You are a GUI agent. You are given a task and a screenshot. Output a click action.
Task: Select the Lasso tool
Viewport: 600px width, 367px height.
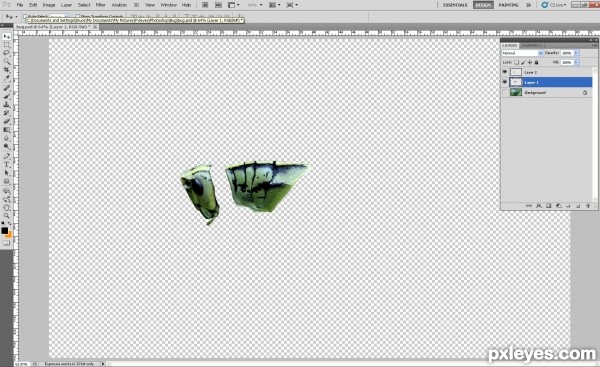click(x=7, y=53)
